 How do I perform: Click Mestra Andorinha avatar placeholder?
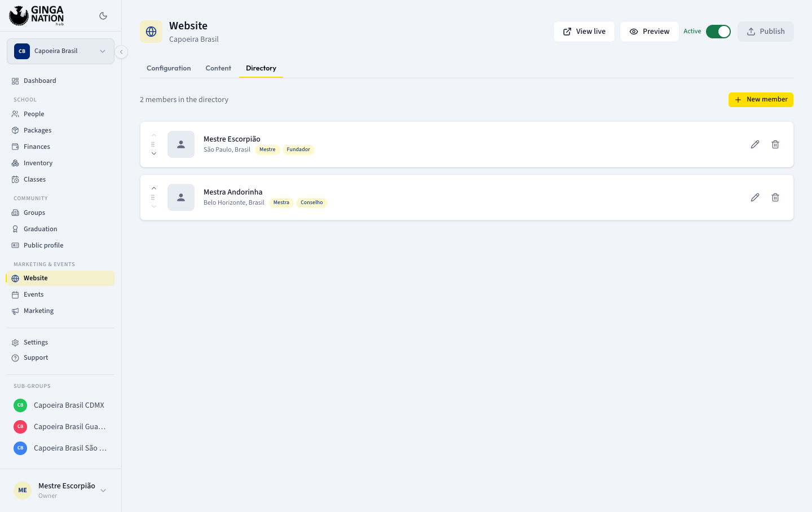coord(181,197)
